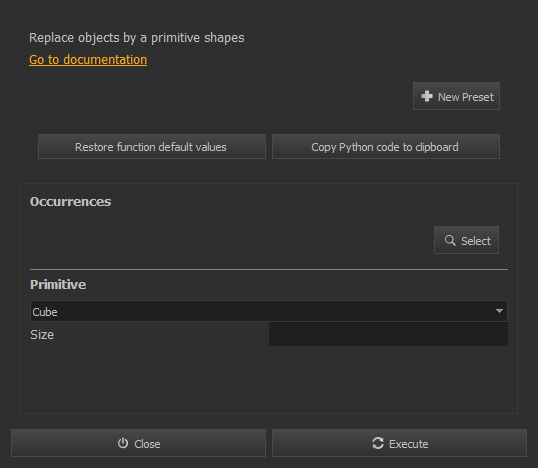Expand the Cube dropdown arrow
The height and width of the screenshot is (468, 538).
(499, 311)
